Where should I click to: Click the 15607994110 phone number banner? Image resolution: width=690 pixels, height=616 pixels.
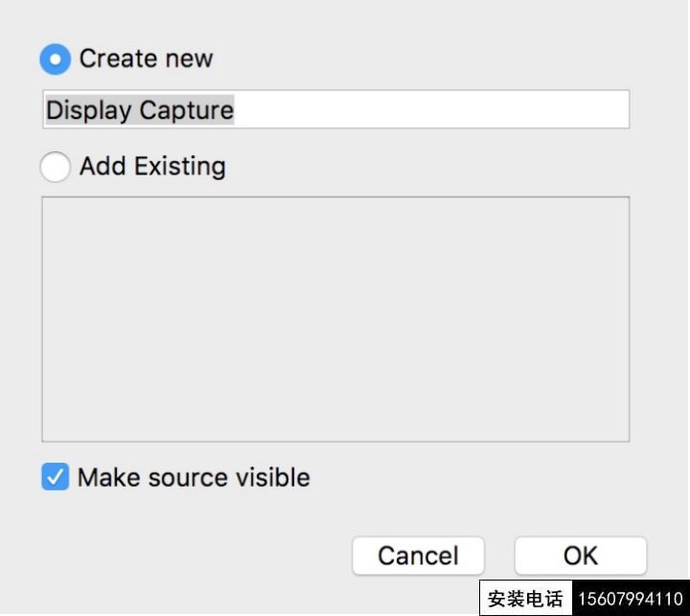coord(631,599)
